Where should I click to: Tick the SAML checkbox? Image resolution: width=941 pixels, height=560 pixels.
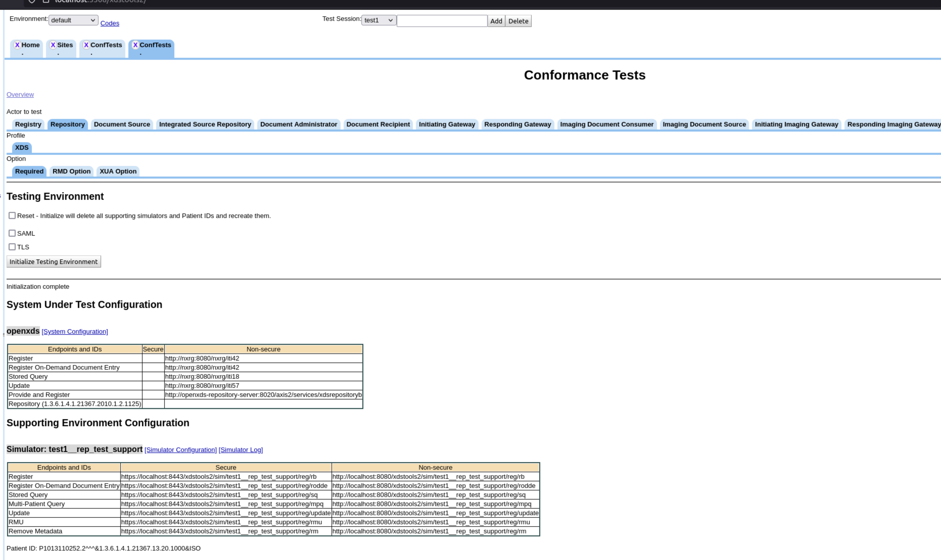pyautogui.click(x=12, y=233)
